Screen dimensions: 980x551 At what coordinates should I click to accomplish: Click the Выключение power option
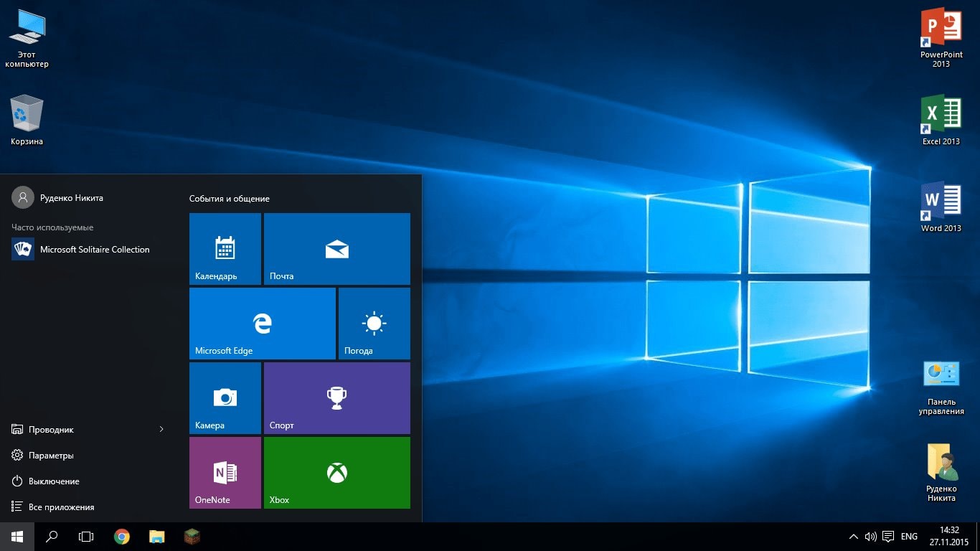55,481
